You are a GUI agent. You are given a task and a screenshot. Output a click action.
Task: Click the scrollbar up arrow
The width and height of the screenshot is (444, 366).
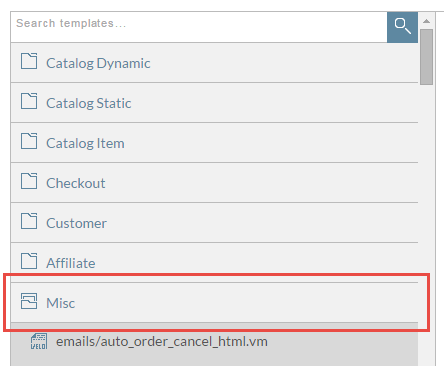coord(426,21)
